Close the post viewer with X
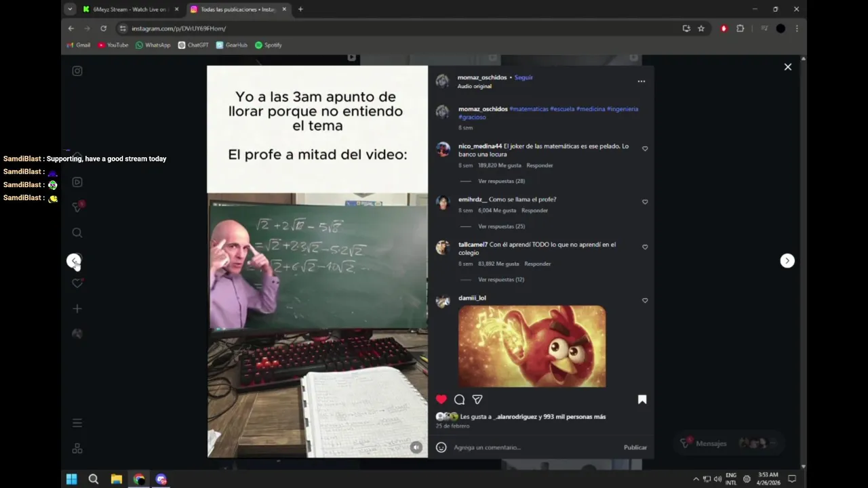This screenshot has height=488, width=868. [788, 67]
